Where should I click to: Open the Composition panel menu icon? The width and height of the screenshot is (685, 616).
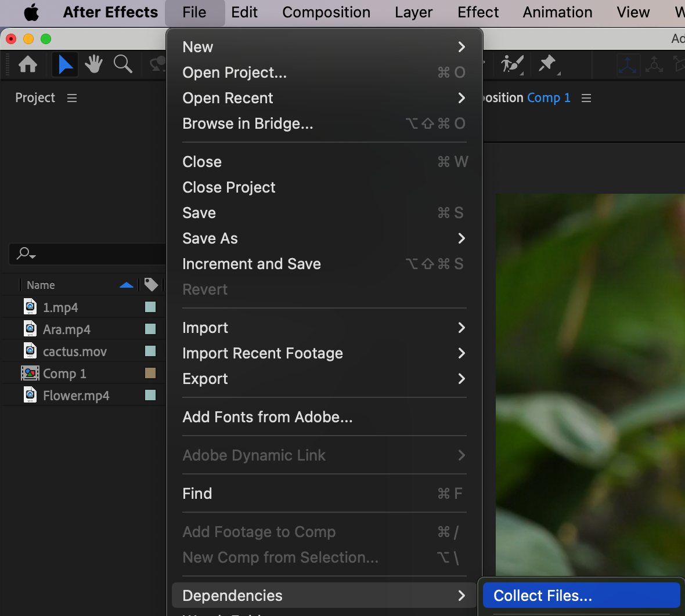586,98
